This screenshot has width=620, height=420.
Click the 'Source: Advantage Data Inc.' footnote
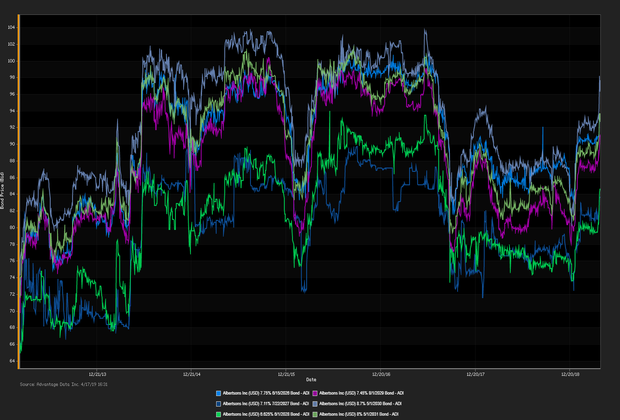(x=64, y=384)
